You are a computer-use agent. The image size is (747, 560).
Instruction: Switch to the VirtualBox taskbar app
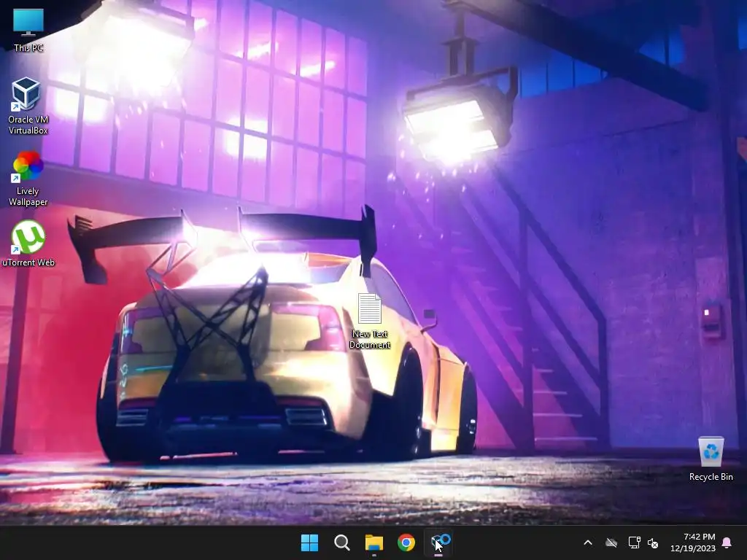coord(438,542)
